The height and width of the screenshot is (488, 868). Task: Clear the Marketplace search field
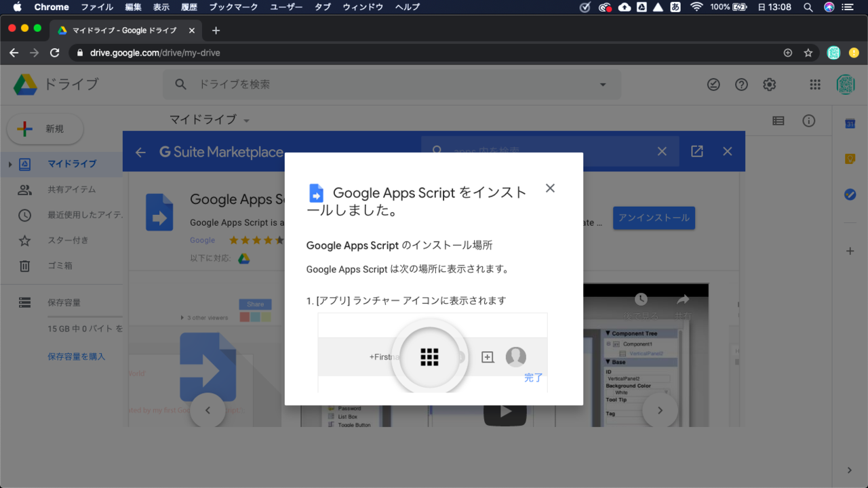(x=662, y=152)
